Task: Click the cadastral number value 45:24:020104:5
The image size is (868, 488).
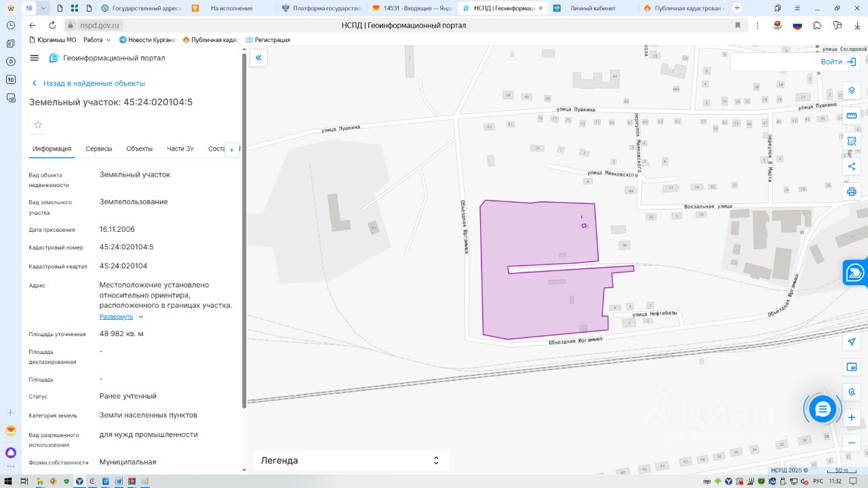Action: (x=127, y=247)
